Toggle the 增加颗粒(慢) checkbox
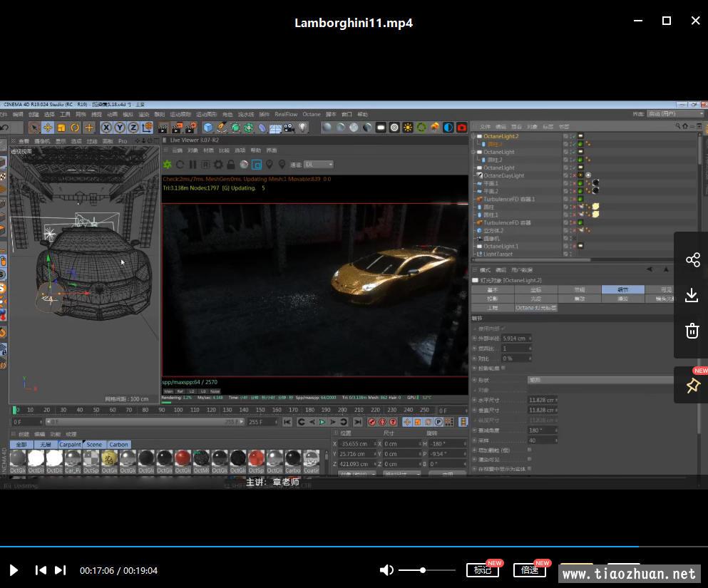The image size is (708, 588). (x=529, y=450)
